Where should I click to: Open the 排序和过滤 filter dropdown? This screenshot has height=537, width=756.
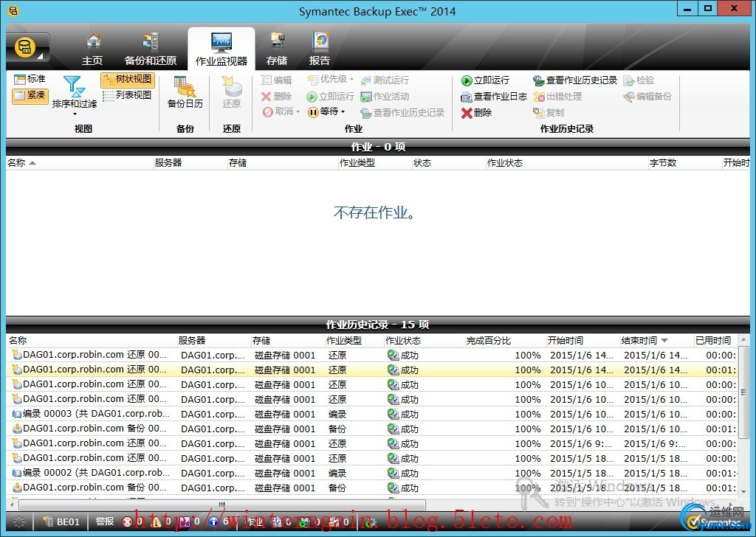pos(75,95)
